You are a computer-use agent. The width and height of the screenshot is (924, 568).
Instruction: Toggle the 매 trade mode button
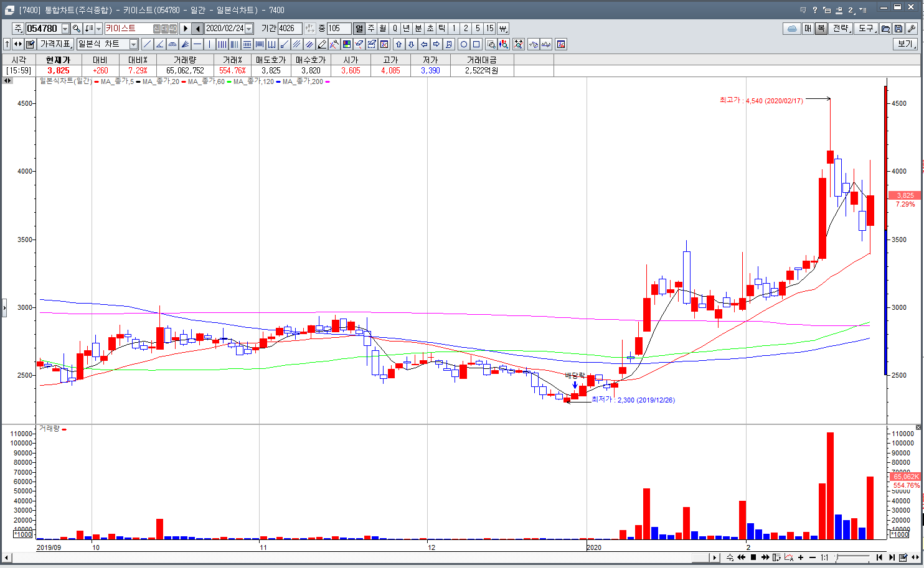pyautogui.click(x=808, y=29)
